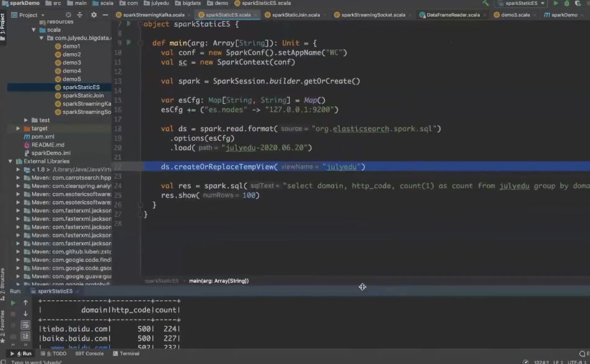Click the Debug bug icon in toolbar
The height and width of the screenshot is (364, 590).
click(x=567, y=4)
